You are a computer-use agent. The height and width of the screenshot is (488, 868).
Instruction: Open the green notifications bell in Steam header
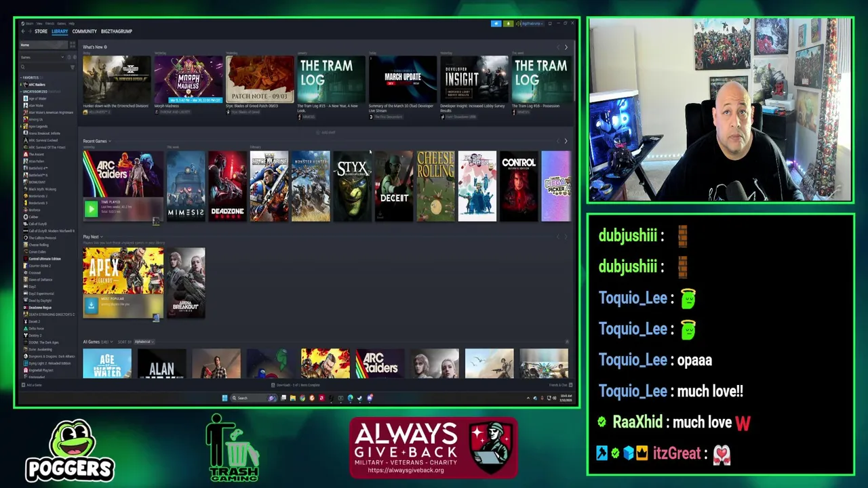(x=509, y=24)
